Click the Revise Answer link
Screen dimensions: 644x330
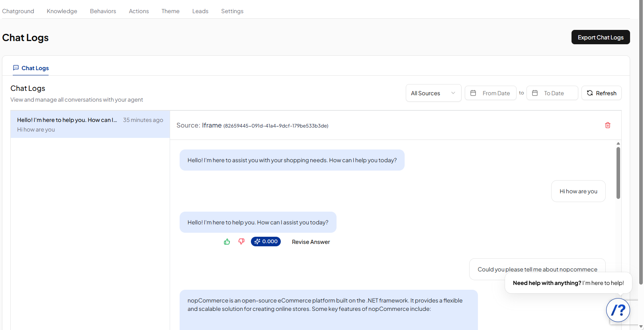tap(311, 242)
